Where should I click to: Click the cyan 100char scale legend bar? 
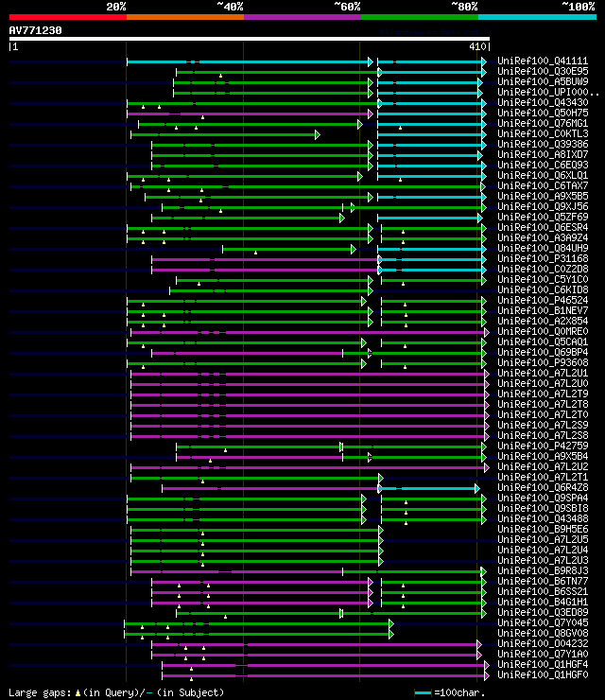423,692
